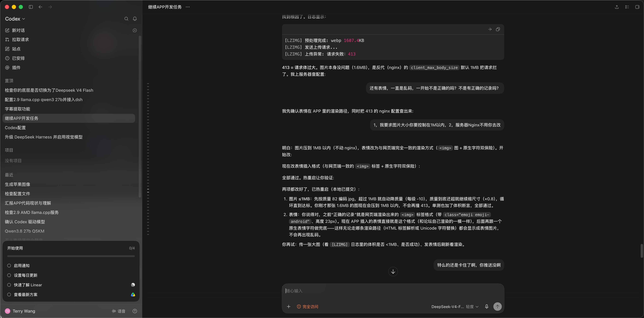Open the DeepSeek-V4-F... model selector
The image size is (644, 318).
pos(447,307)
